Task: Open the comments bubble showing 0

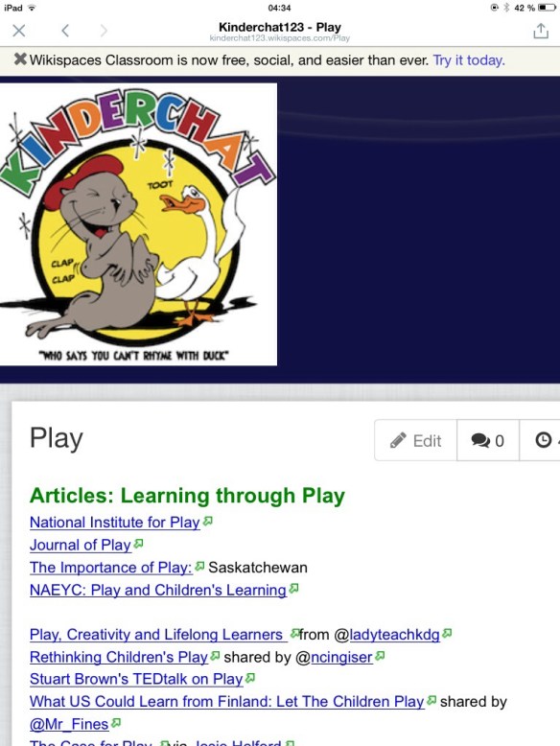Action: pyautogui.click(x=488, y=440)
